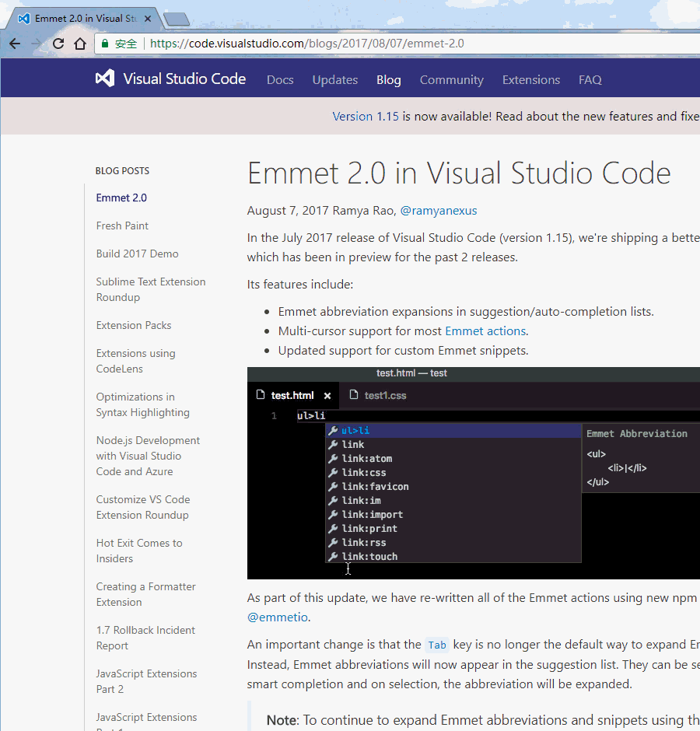Click the file icon on test1.css tab
This screenshot has width=700, height=731.
353,395
